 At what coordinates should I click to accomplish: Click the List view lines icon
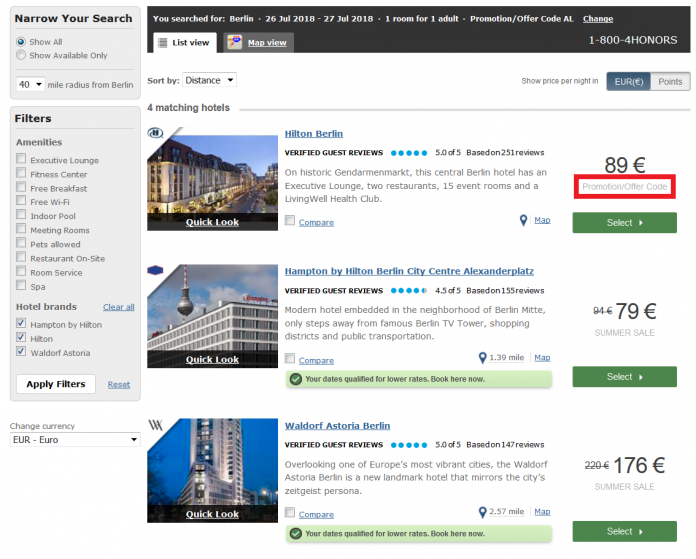click(x=163, y=43)
